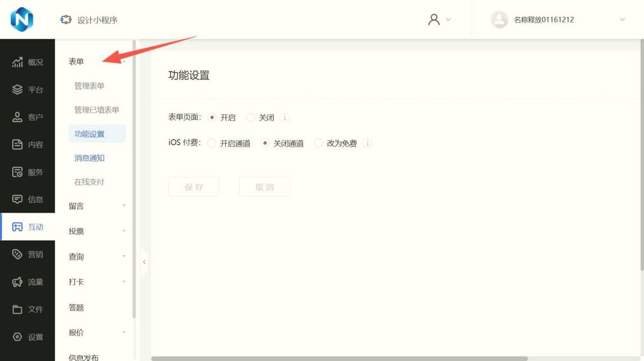Image resolution: width=644 pixels, height=361 pixels.
Task: Click the 设置 settings icon in sidebar
Action: pyautogui.click(x=27, y=337)
